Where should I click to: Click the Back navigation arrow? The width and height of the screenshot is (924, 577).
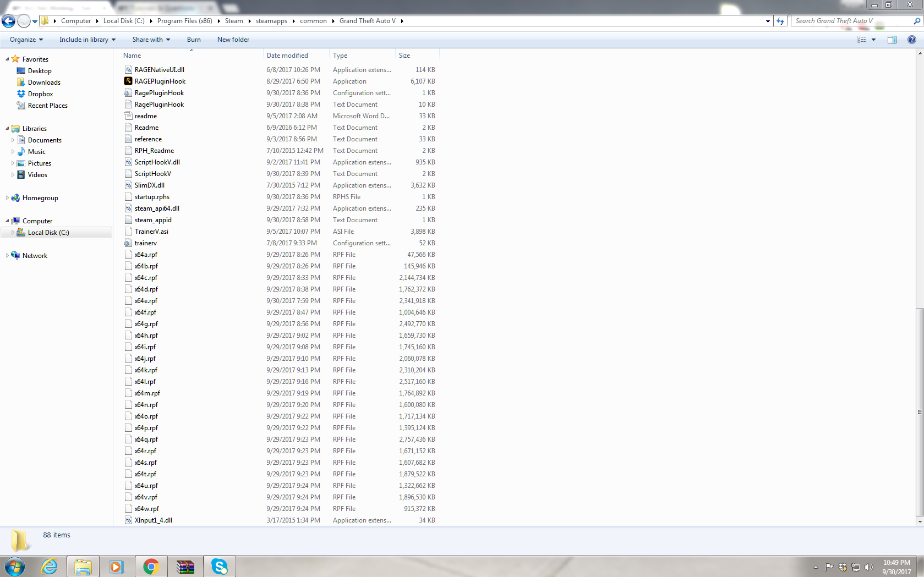8,21
